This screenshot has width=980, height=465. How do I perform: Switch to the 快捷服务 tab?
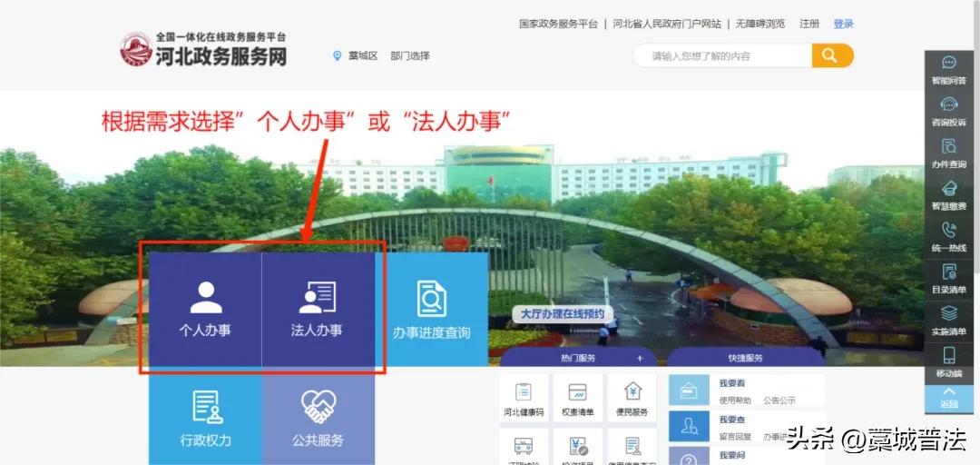[745, 358]
